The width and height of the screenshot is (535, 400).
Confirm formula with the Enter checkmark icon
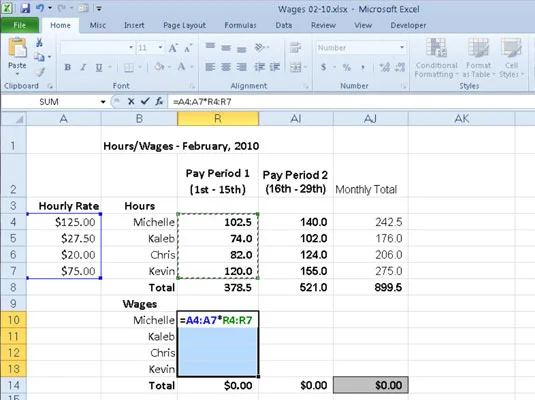(145, 101)
